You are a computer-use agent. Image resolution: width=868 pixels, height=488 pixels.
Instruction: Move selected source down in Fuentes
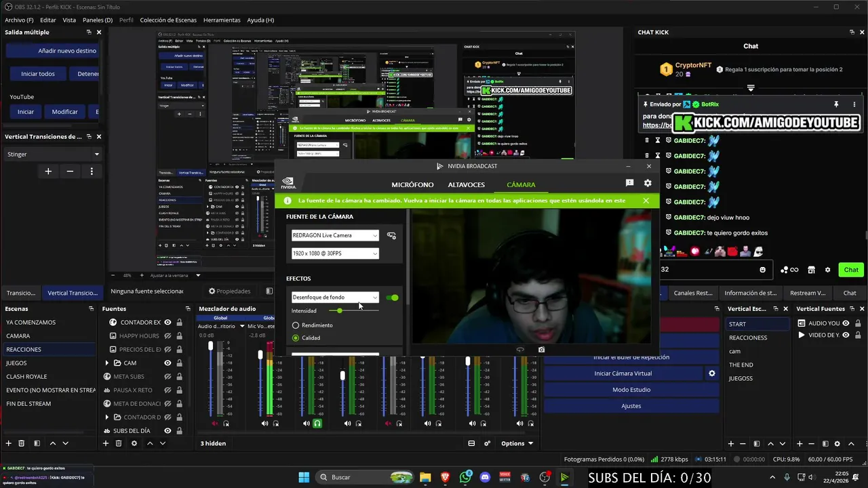(162, 443)
